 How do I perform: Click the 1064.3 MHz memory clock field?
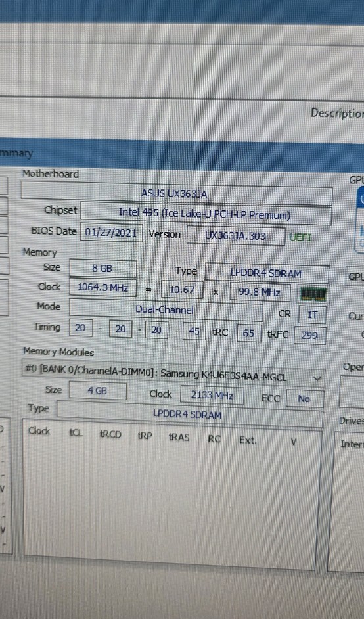point(102,287)
